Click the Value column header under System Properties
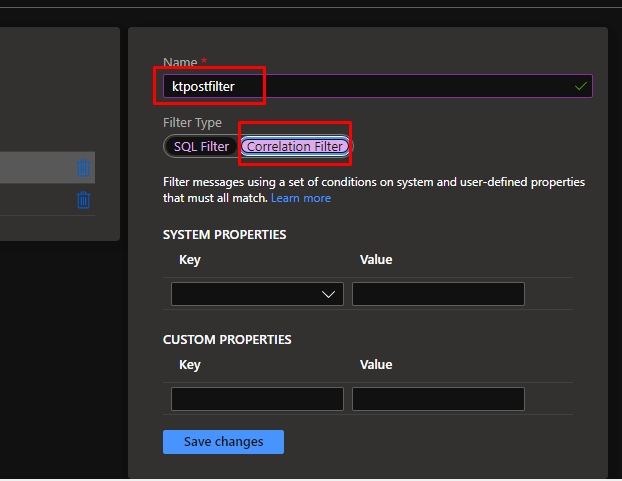Viewport: 622px width, 481px height. pos(376,260)
